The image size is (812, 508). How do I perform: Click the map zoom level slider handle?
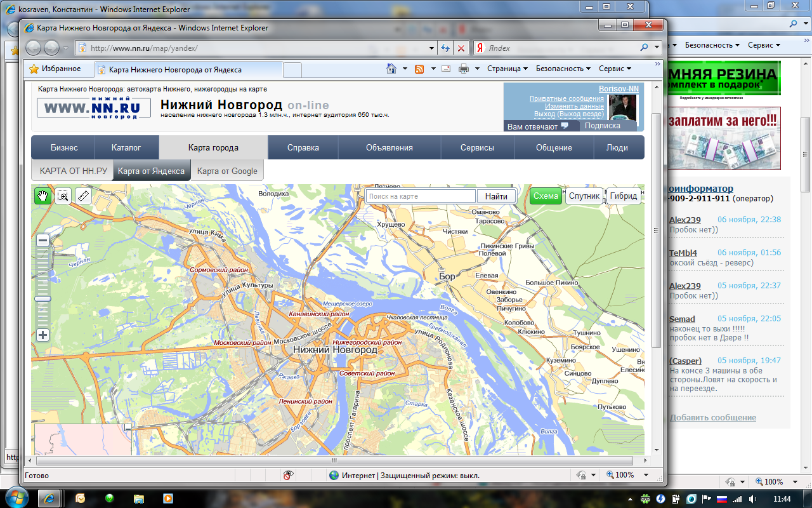point(43,298)
